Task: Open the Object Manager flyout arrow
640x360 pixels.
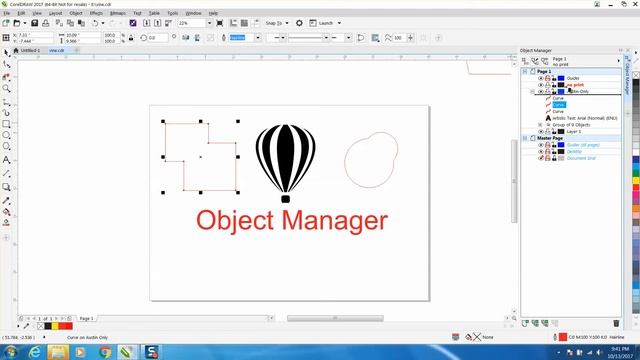Action: [618, 61]
